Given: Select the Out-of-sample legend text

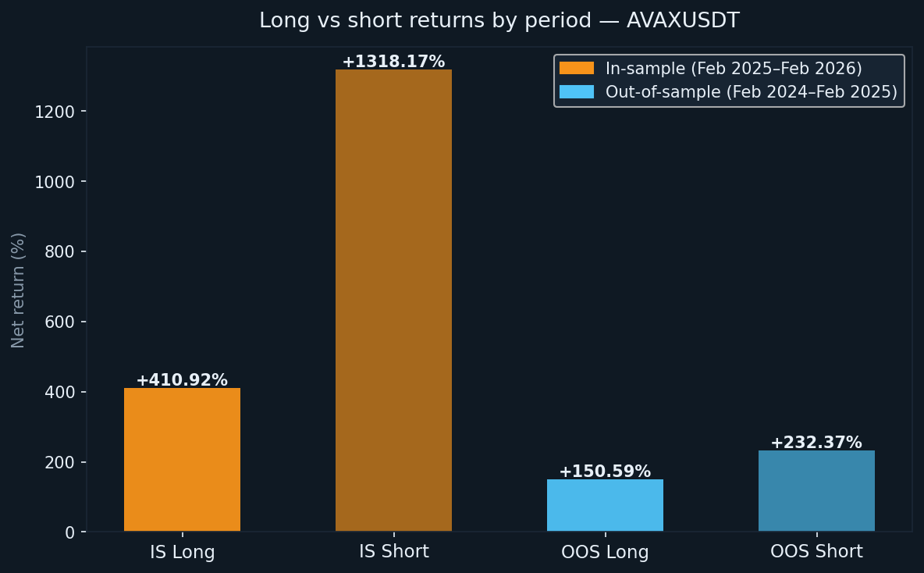Looking at the screenshot, I should [x=751, y=92].
